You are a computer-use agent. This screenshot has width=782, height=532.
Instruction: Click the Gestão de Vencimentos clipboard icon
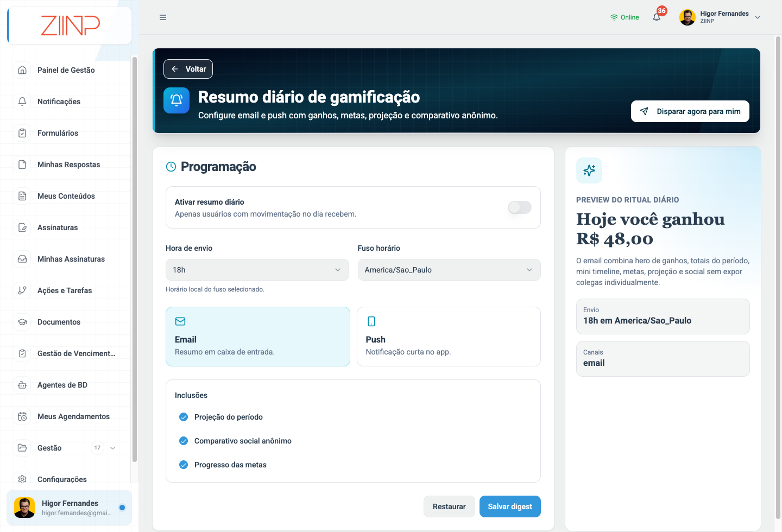22,353
